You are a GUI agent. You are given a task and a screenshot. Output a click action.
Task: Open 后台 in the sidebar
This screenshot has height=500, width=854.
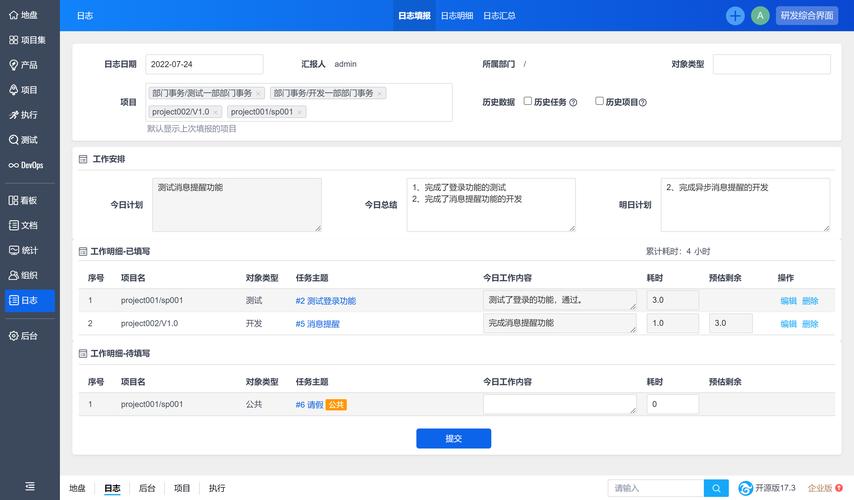[x=23, y=336]
